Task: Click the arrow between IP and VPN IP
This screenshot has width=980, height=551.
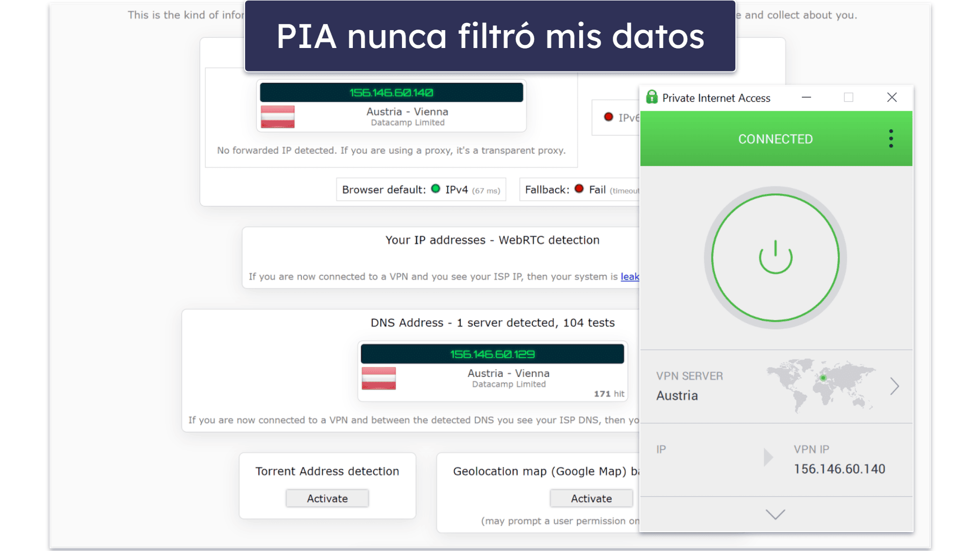Action: (768, 457)
